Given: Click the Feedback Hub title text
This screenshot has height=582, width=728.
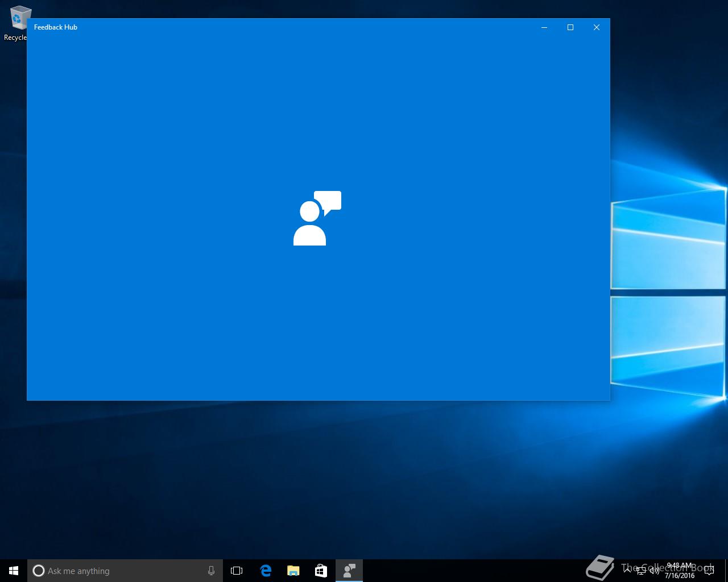Looking at the screenshot, I should click(56, 27).
